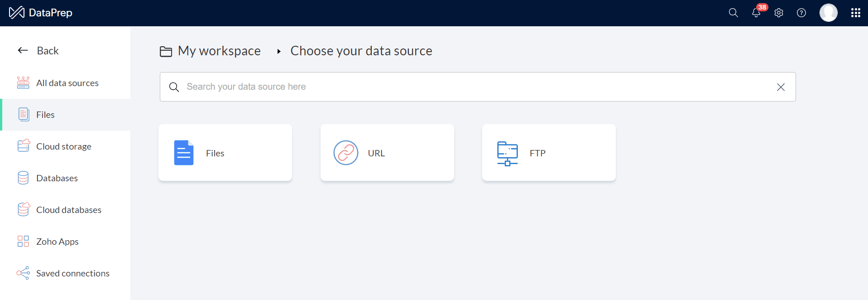Choose the Files data source card

[225, 153]
